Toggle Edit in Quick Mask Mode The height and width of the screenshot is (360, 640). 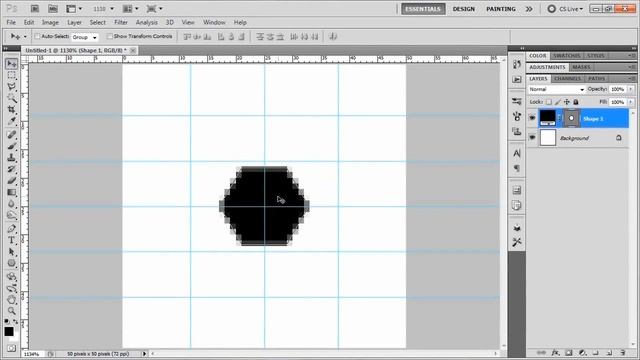[x=11, y=348]
